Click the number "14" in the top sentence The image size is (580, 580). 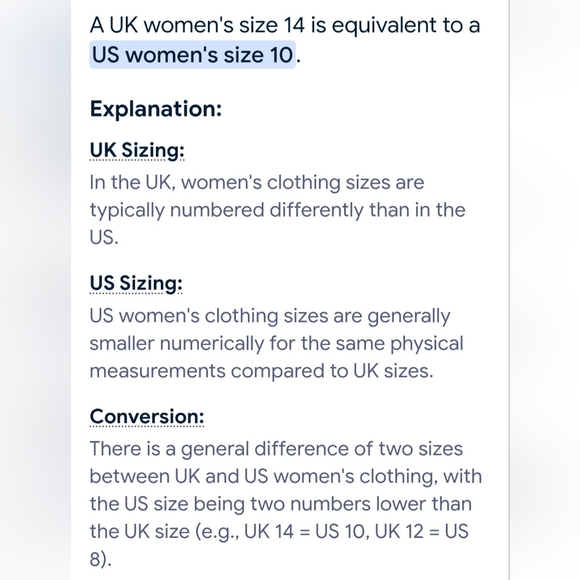pyautogui.click(x=294, y=25)
